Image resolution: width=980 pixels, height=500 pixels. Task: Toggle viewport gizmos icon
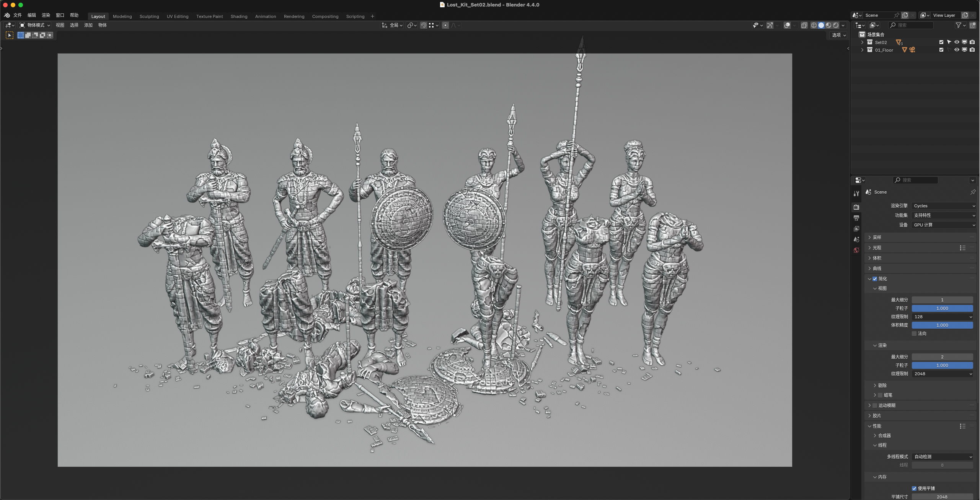[x=770, y=25]
